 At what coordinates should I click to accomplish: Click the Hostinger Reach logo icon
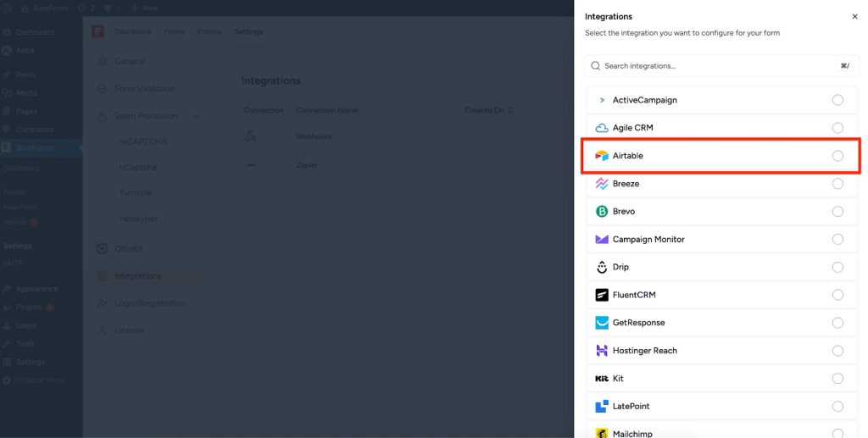tap(602, 351)
